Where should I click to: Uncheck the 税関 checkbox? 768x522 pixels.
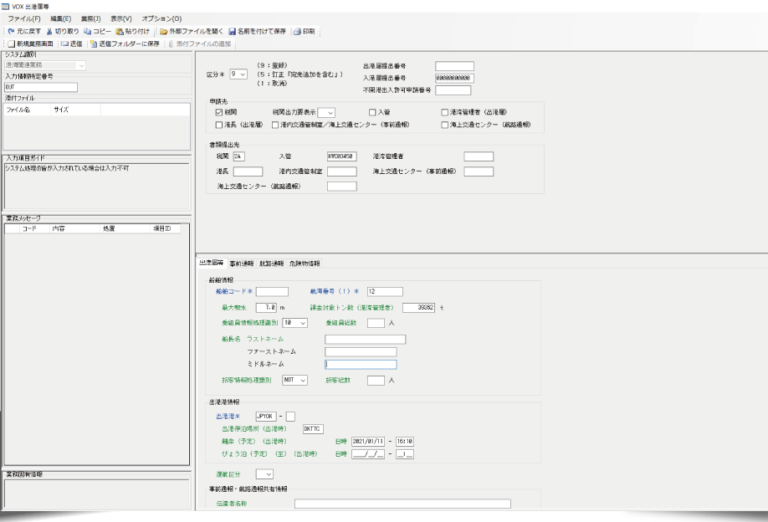pos(219,113)
